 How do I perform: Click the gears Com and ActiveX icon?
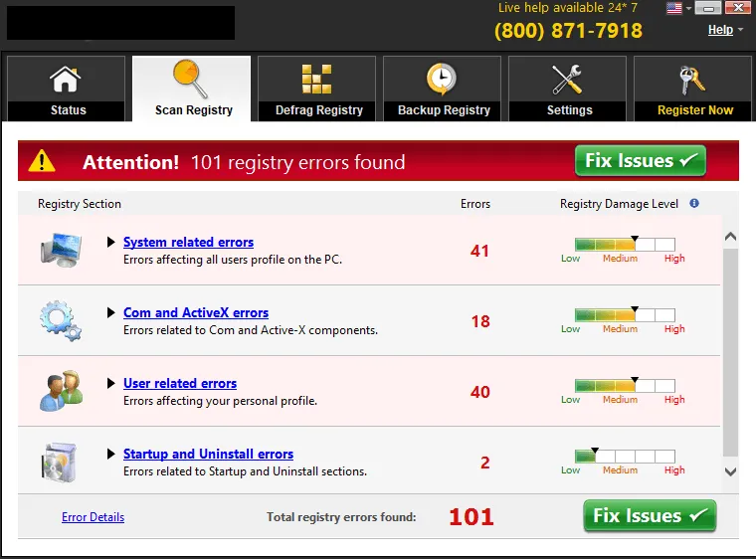(x=61, y=320)
